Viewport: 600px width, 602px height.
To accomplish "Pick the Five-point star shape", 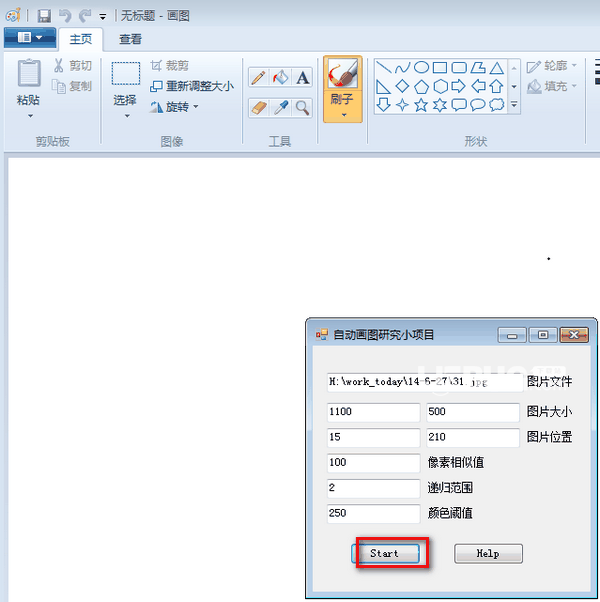I will [x=421, y=104].
